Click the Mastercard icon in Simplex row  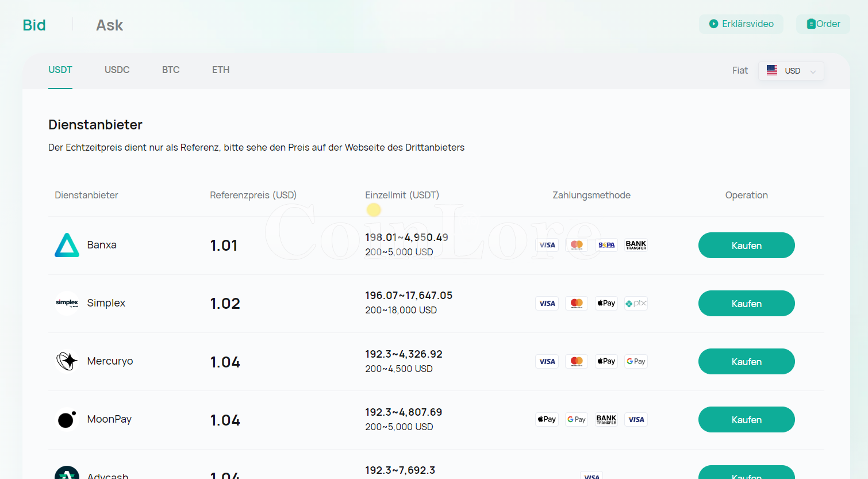pos(577,303)
